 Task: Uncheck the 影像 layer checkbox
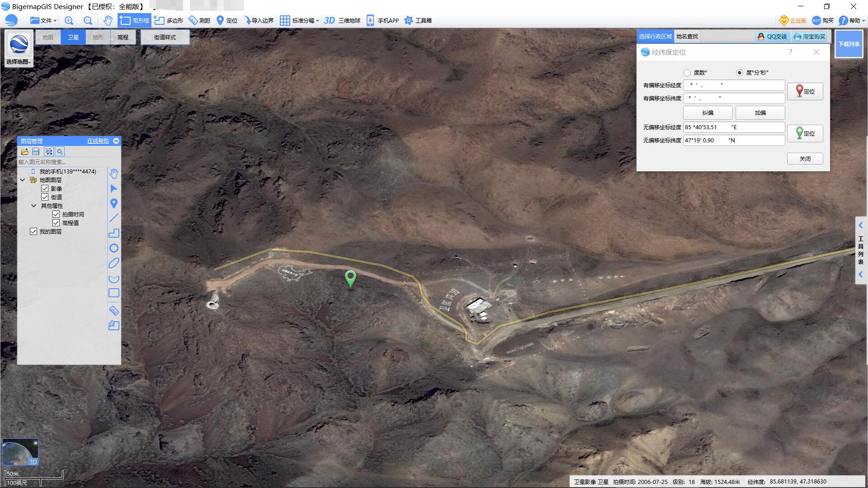point(45,188)
